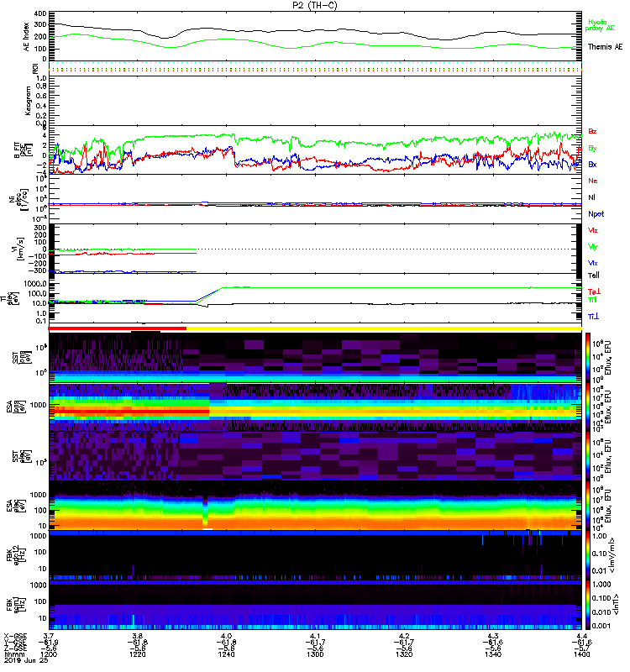Click the electron flux dropout in ESA elec spectrogram

[205, 512]
